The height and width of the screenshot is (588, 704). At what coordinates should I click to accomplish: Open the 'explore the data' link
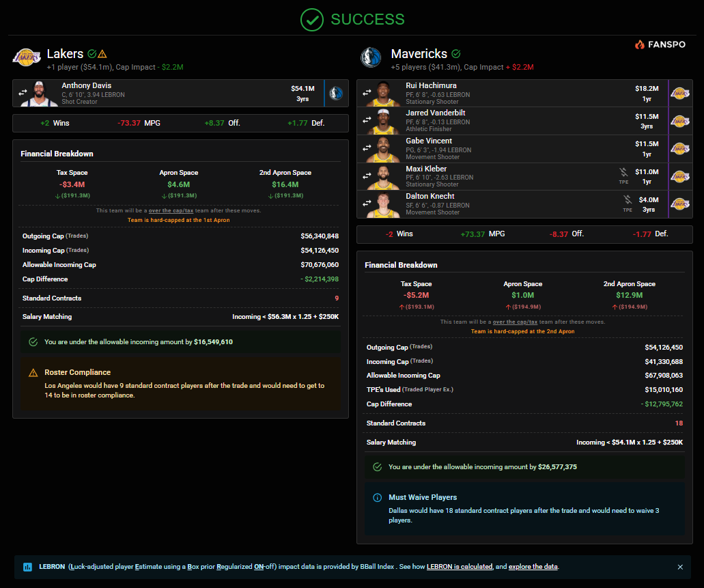(x=533, y=567)
